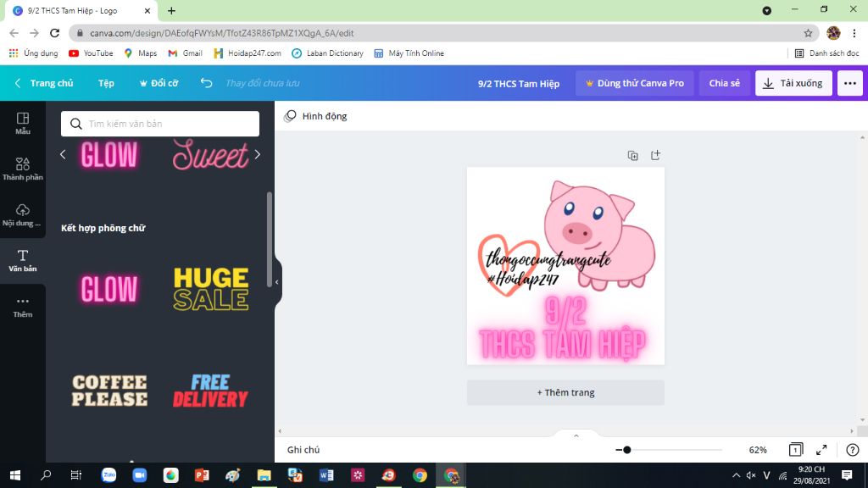Screen dimensions: 868x488
Task: Select the GLOW neon font combination
Action: coord(109,289)
